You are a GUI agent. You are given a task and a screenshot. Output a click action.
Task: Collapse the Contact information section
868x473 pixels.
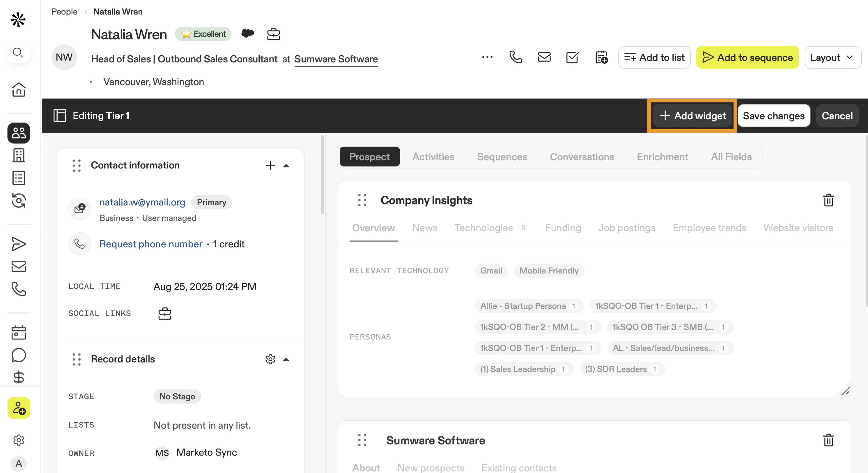pyautogui.click(x=286, y=165)
